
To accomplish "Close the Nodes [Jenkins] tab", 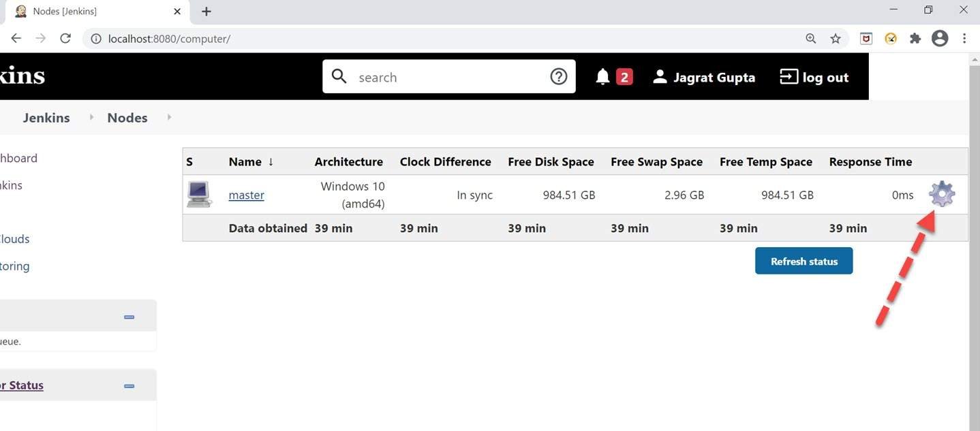I will tap(177, 12).
